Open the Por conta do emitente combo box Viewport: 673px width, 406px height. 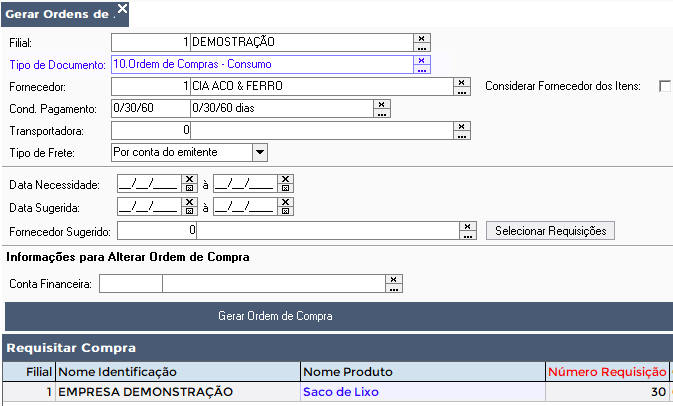(189, 152)
